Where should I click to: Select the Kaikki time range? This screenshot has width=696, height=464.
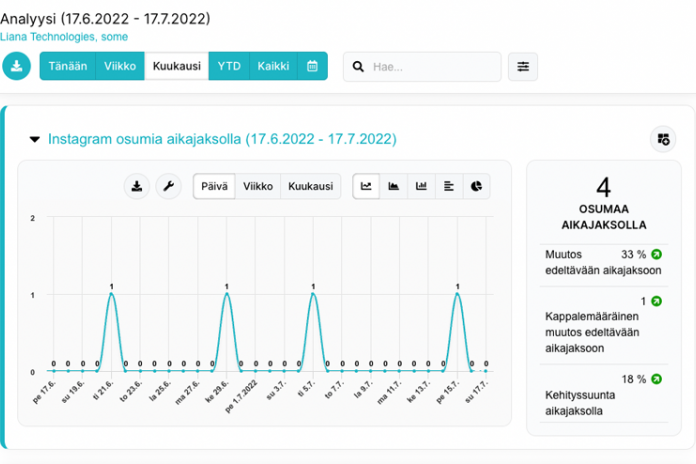(x=273, y=67)
